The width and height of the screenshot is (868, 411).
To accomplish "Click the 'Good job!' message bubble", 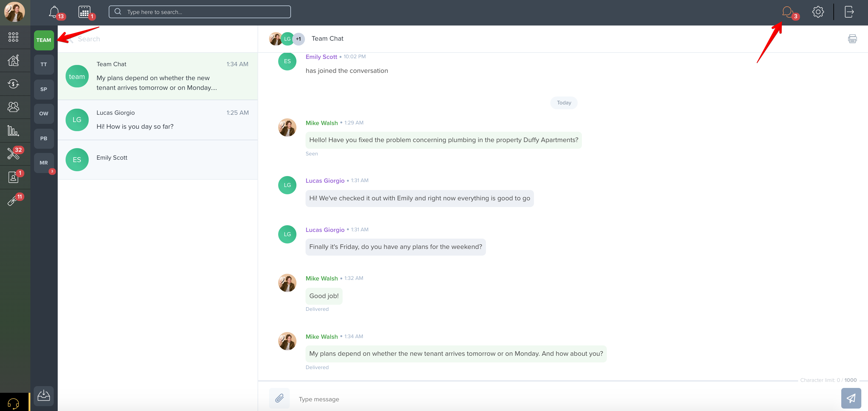I will click(324, 296).
